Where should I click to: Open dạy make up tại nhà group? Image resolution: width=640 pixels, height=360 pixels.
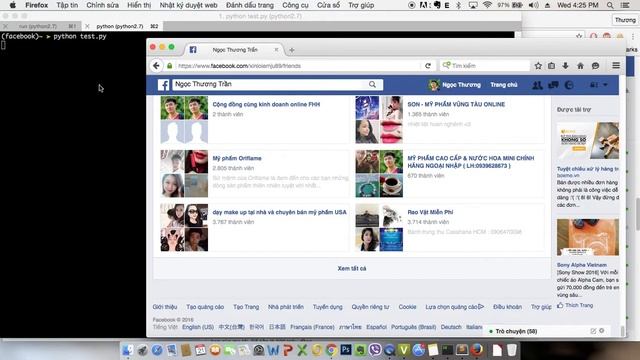coord(279,212)
